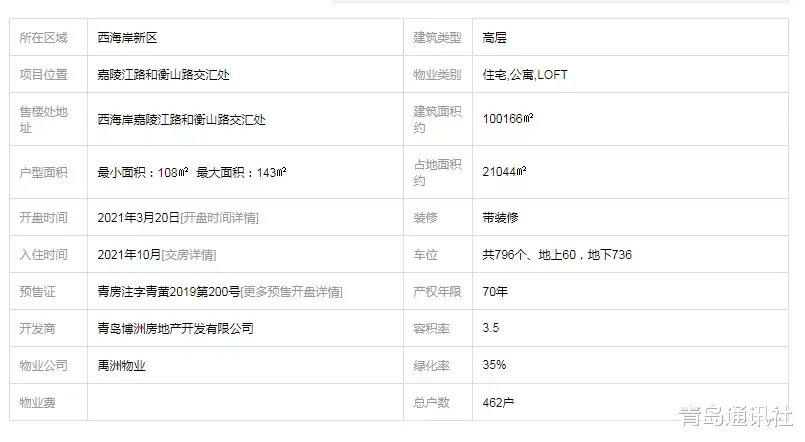The image size is (805, 442).
Task: Select the 青房注字青黄2019第200号 presale permit
Action: 169,292
